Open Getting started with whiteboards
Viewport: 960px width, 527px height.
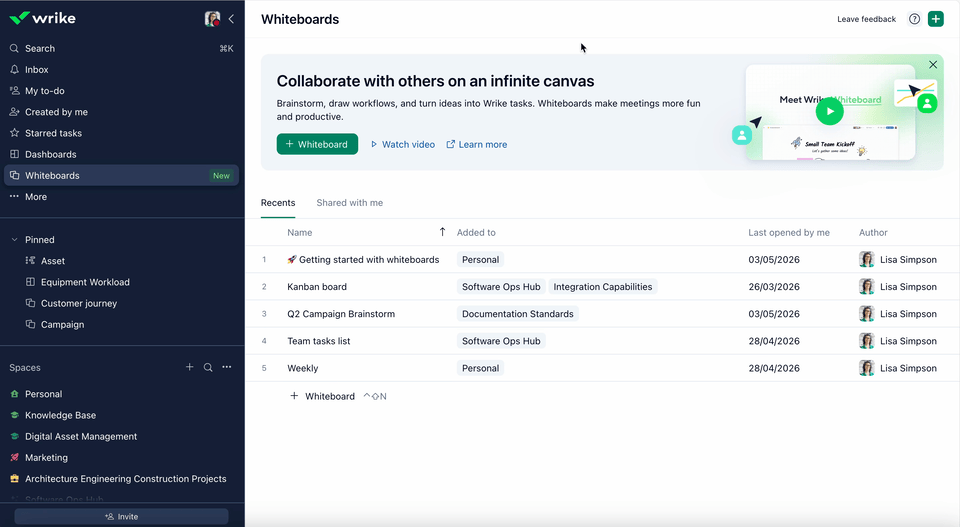369,260
